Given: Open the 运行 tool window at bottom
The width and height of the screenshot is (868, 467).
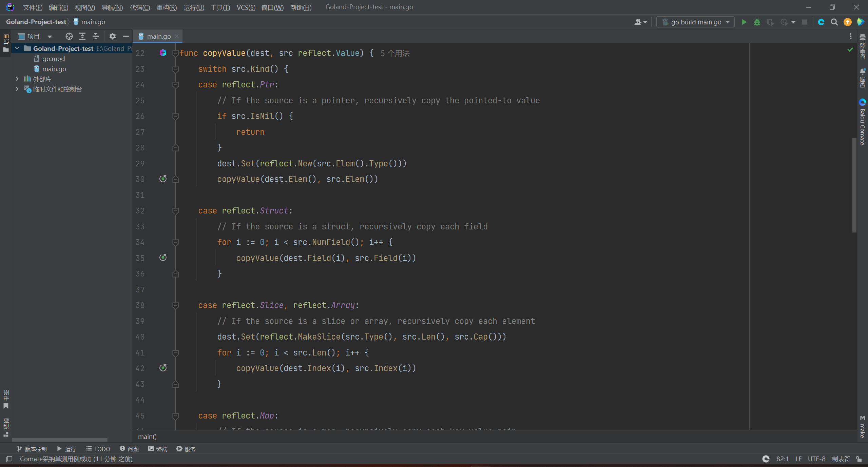Looking at the screenshot, I should [66, 449].
